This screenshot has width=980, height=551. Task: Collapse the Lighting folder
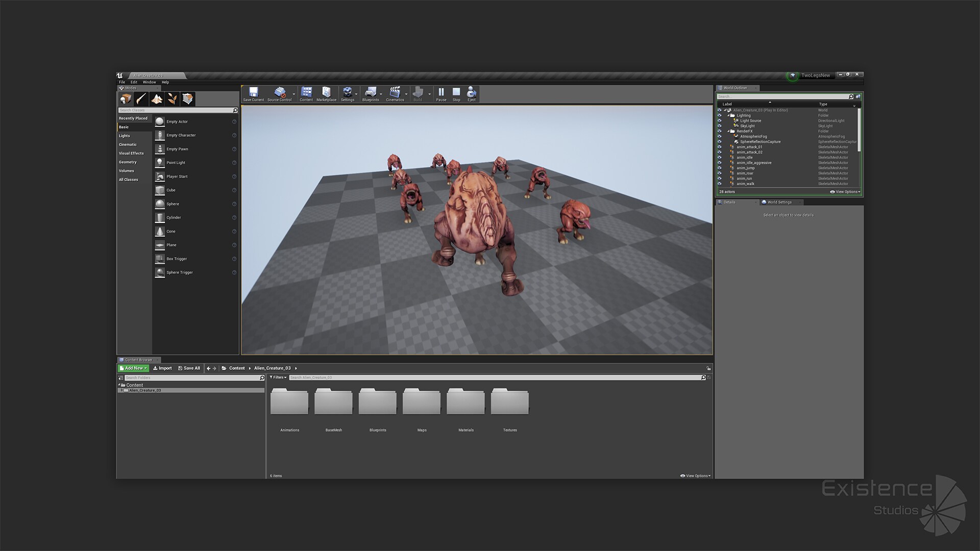pos(728,115)
